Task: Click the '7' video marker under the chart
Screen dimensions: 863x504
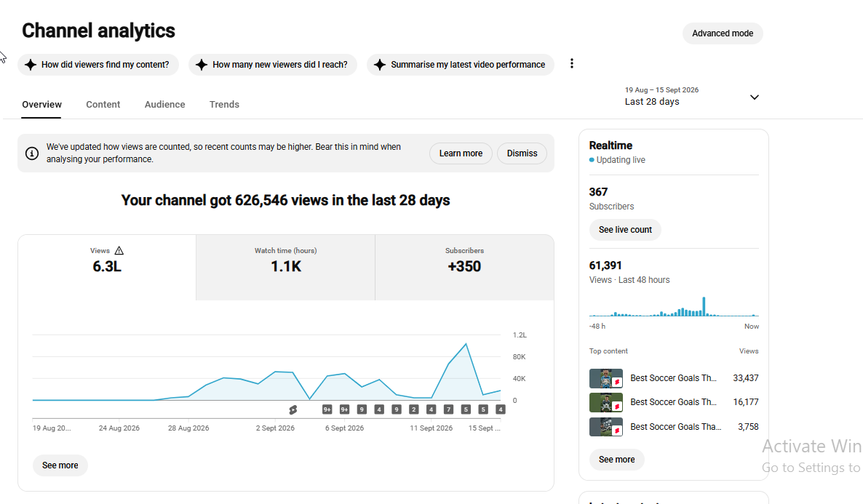Action: 448,409
